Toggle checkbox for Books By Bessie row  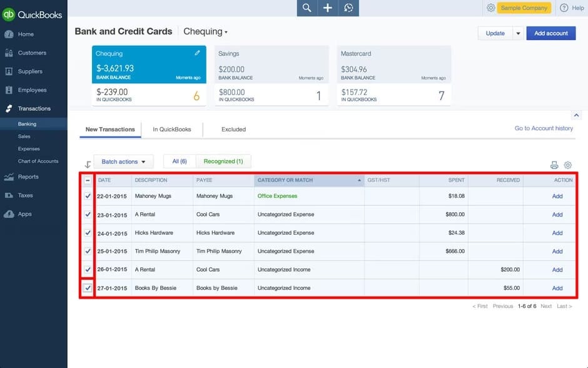pyautogui.click(x=88, y=288)
